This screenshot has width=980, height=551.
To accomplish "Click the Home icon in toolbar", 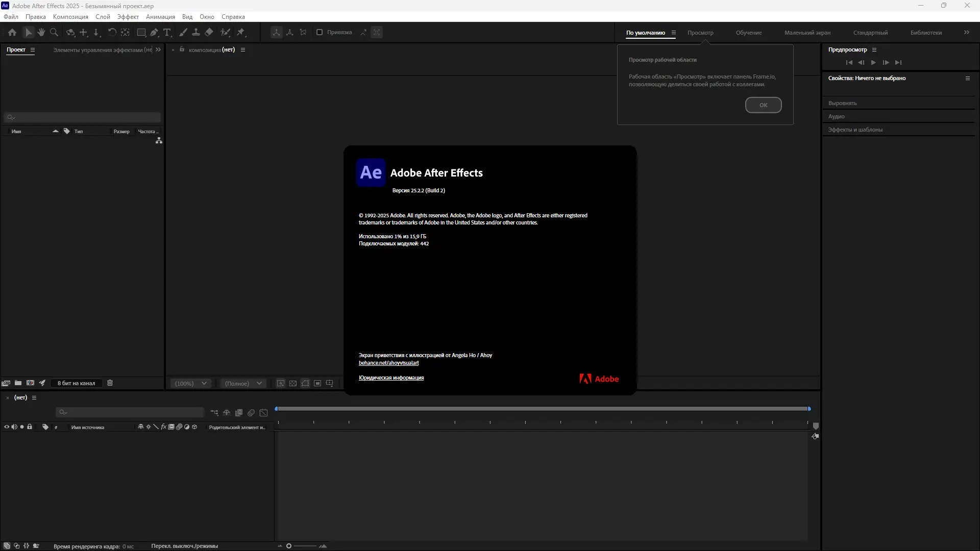I will 12,32.
